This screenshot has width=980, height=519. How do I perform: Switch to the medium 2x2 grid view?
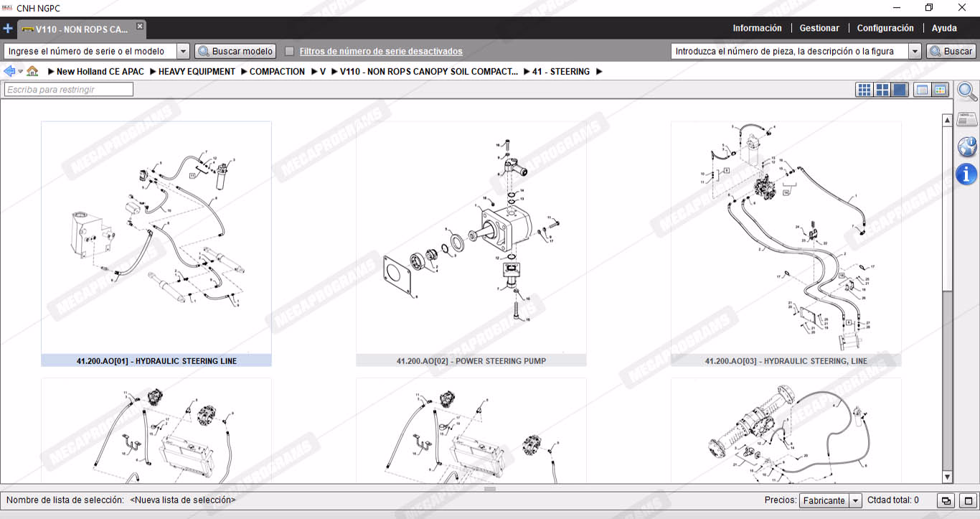tap(882, 90)
